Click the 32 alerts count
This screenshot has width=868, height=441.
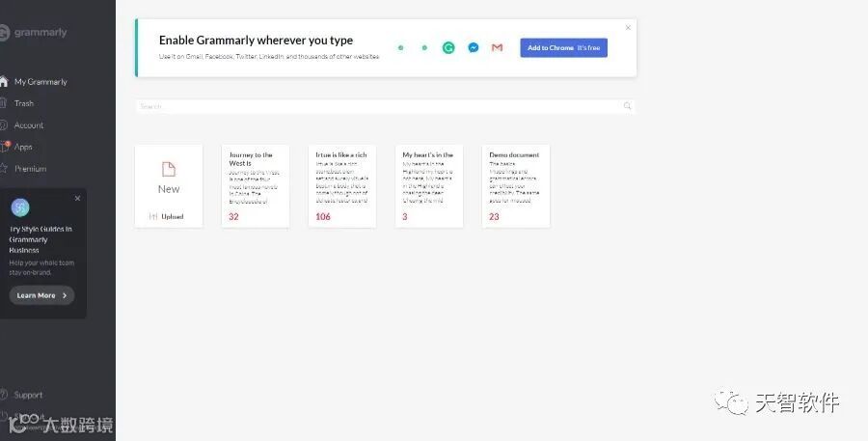pos(233,216)
